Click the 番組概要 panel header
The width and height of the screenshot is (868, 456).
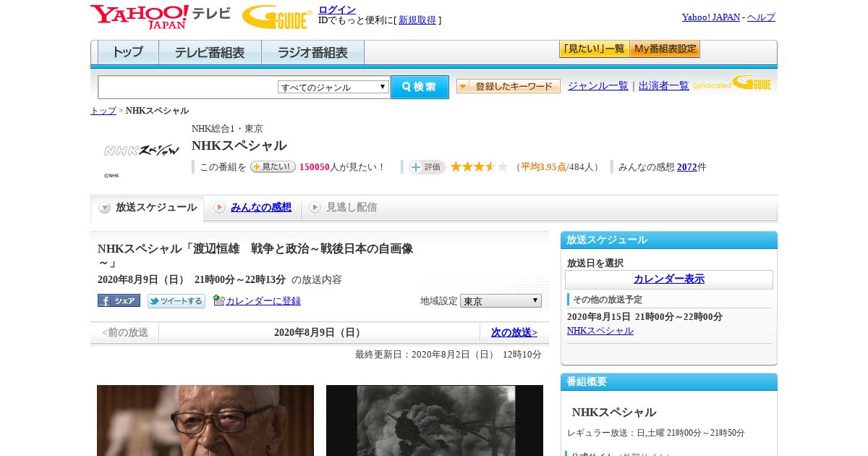(x=669, y=382)
